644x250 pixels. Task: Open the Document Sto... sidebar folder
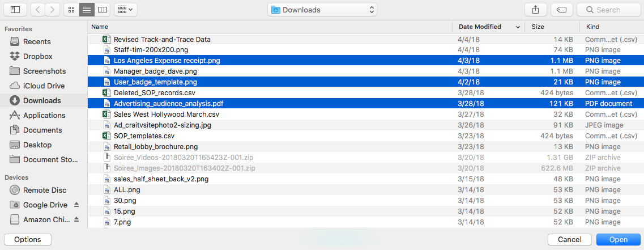tap(44, 159)
